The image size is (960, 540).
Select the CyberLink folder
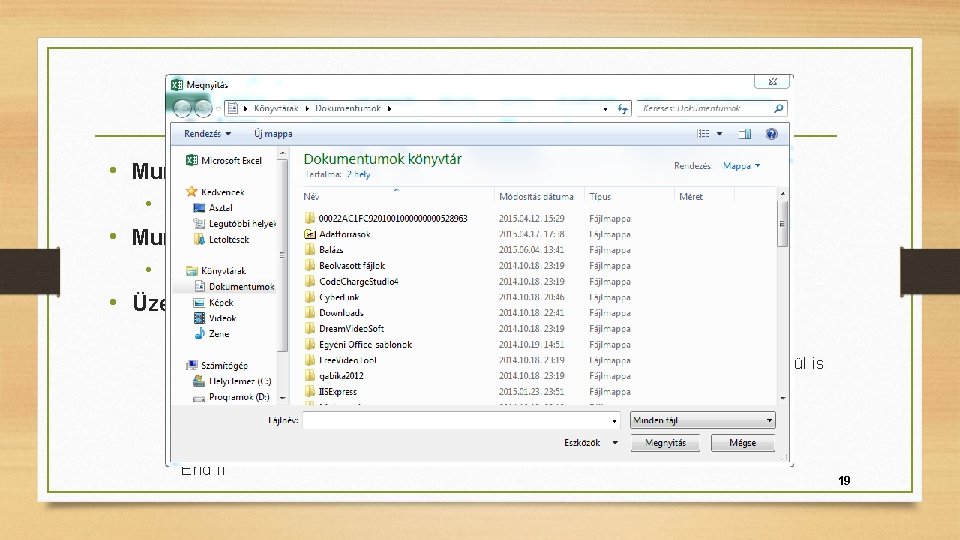pyautogui.click(x=332, y=297)
